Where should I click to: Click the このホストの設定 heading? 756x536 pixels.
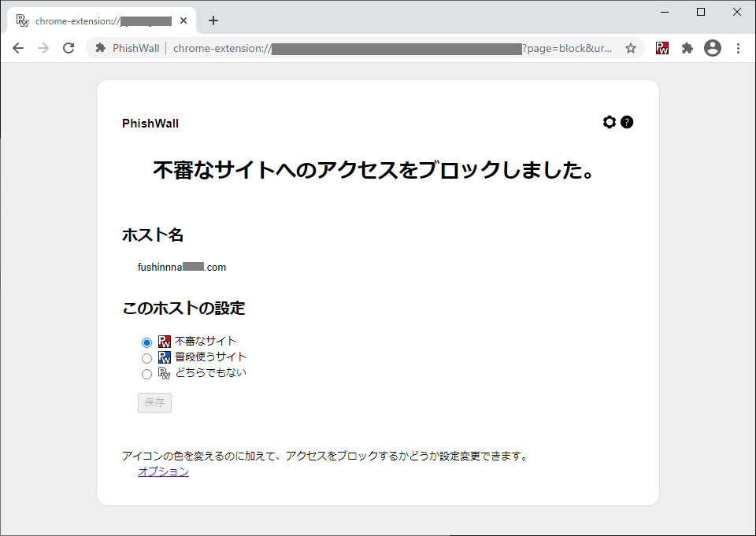tap(183, 308)
